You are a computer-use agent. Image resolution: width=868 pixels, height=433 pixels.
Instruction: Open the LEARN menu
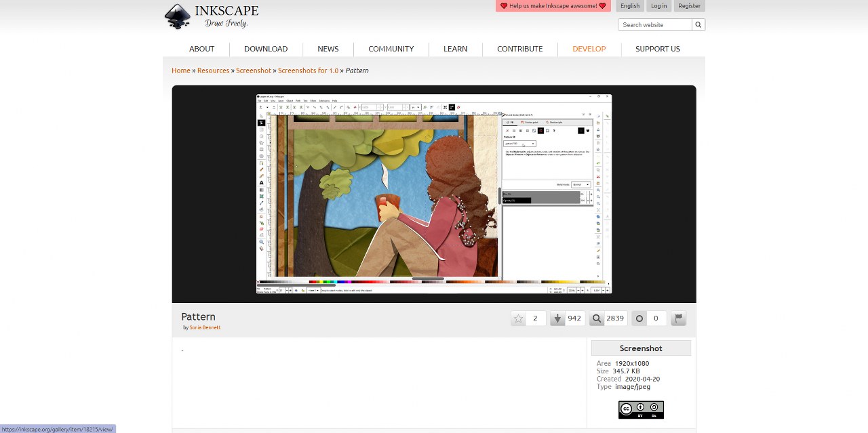click(x=455, y=49)
